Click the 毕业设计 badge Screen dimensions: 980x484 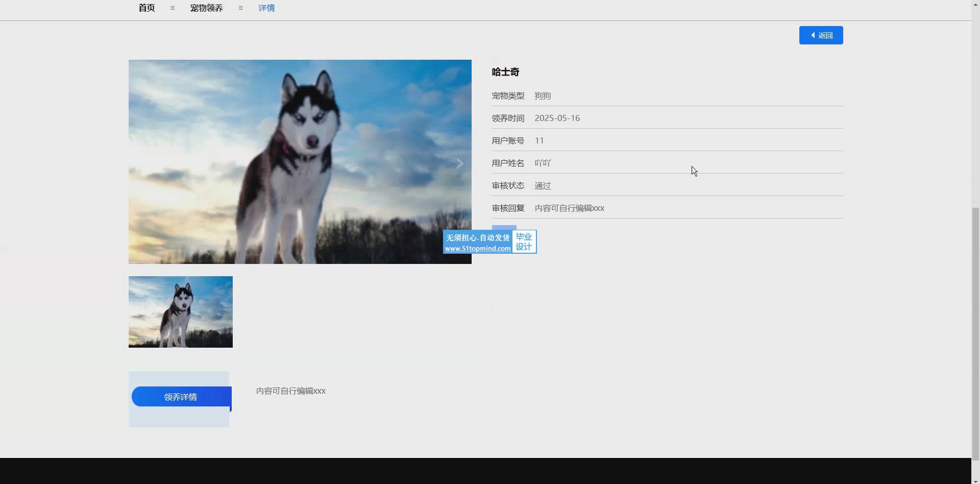(524, 241)
